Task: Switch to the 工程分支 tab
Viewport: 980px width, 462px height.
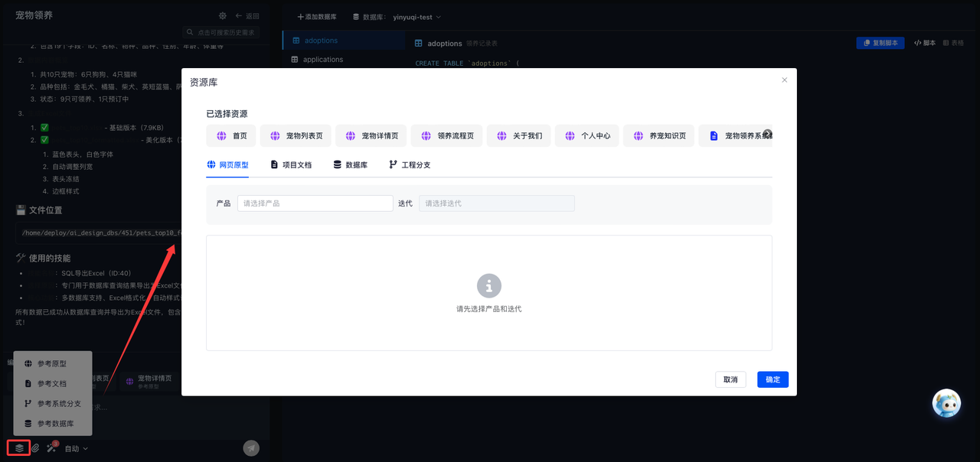Action: pyautogui.click(x=410, y=164)
